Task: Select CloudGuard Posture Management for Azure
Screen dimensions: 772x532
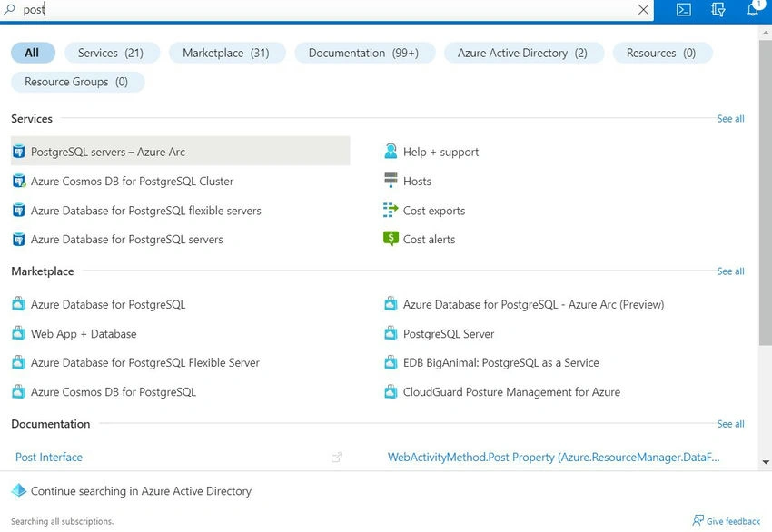Action: click(x=511, y=392)
